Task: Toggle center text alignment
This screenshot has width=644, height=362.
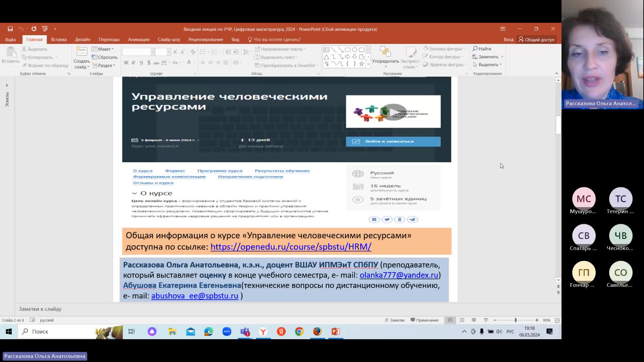Action: 211,62
